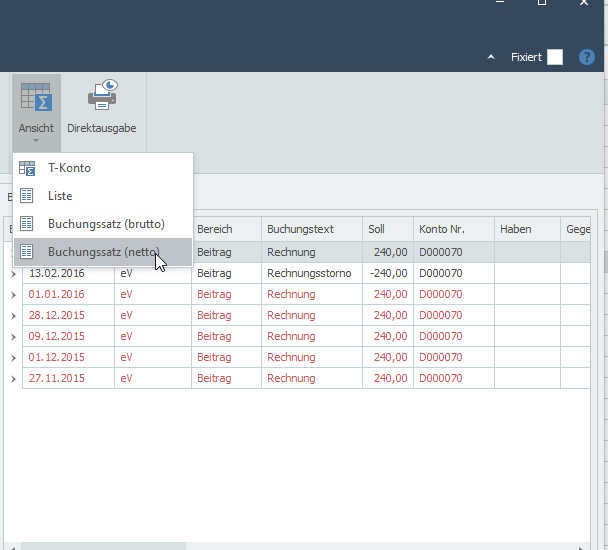Select the T-Konto menu icon
Image resolution: width=608 pixels, height=550 pixels.
[x=27, y=168]
